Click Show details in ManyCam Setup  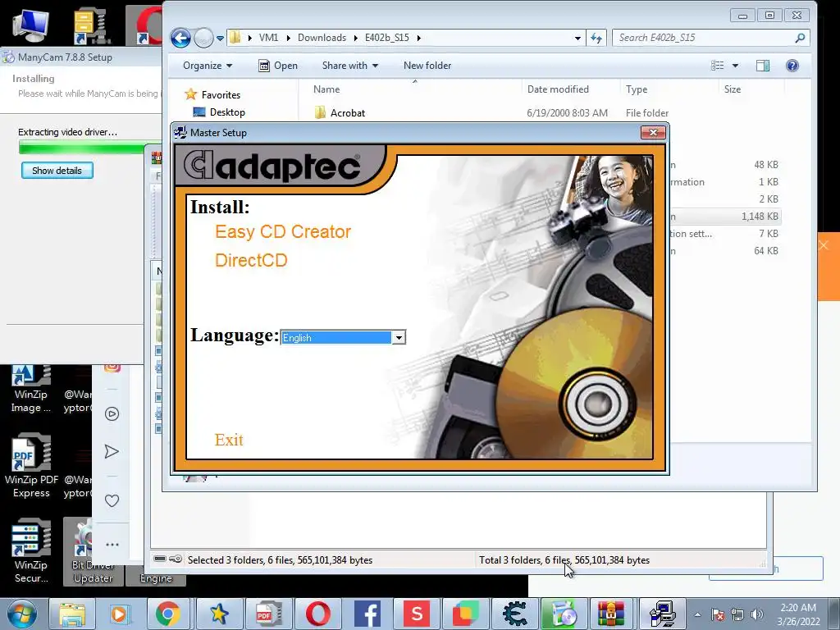pyautogui.click(x=57, y=171)
